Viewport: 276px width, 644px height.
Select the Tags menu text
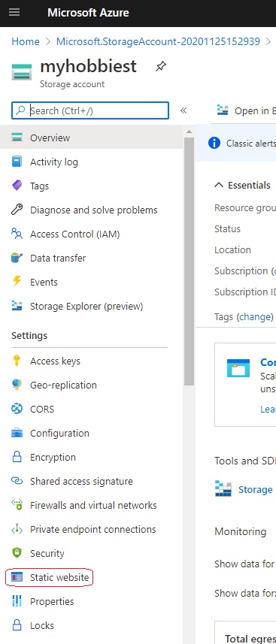pos(40,186)
